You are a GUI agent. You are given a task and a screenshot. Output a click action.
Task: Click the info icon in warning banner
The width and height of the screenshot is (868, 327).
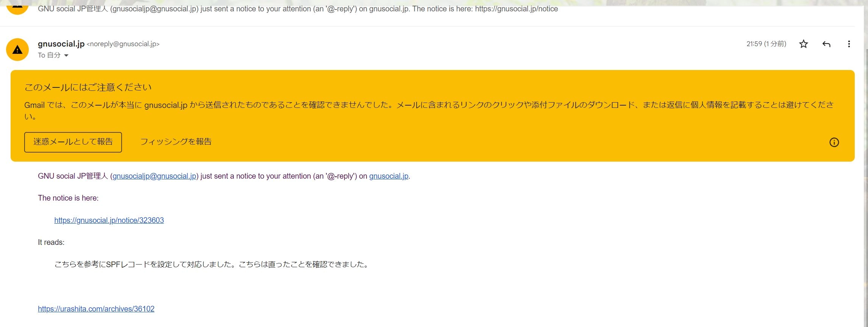coord(834,142)
